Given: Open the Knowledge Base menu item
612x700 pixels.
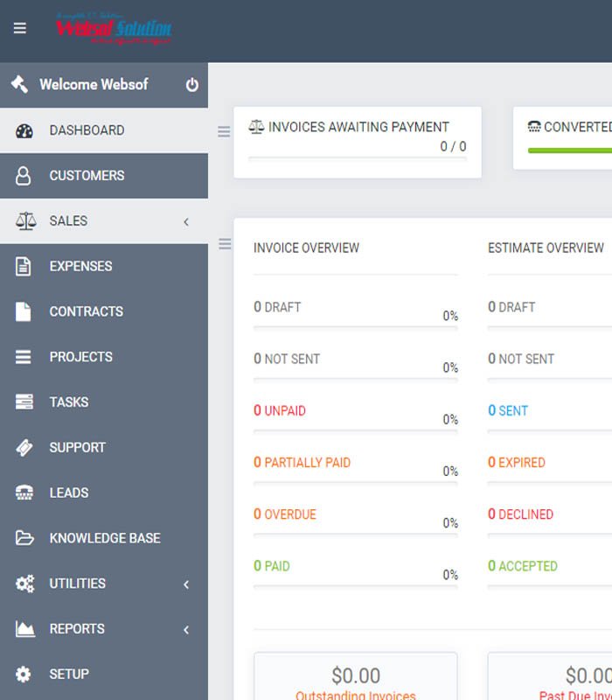Looking at the screenshot, I should tap(104, 538).
